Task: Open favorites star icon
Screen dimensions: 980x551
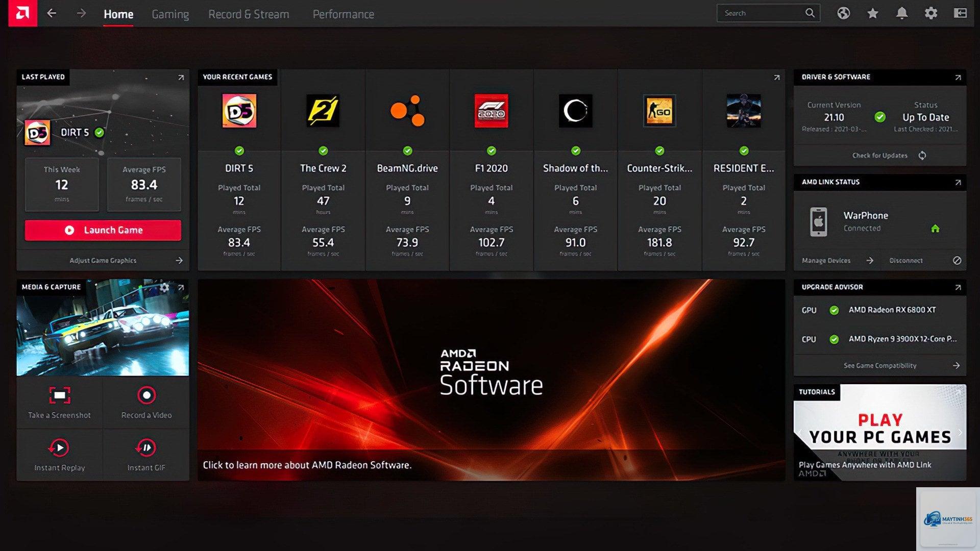Action: (x=873, y=13)
